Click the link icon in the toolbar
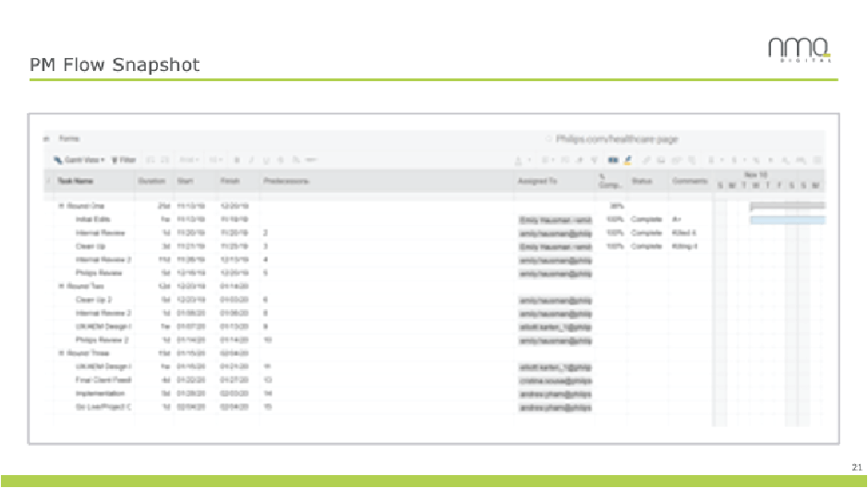This screenshot has width=868, height=488. (x=645, y=160)
